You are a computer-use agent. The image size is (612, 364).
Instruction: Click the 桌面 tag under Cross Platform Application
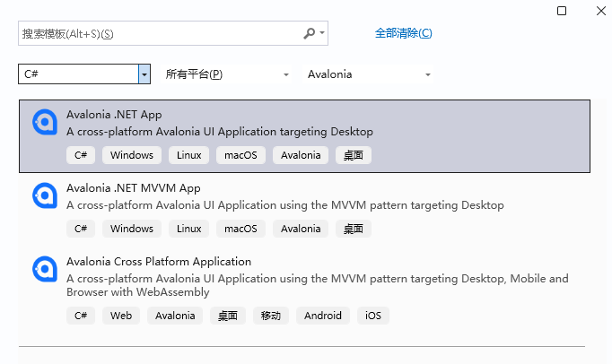228,316
